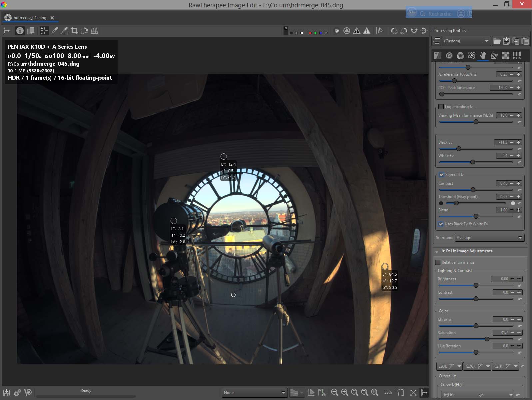Enable Log encoding Jz checkbox
This screenshot has width=532, height=400.
[441, 107]
